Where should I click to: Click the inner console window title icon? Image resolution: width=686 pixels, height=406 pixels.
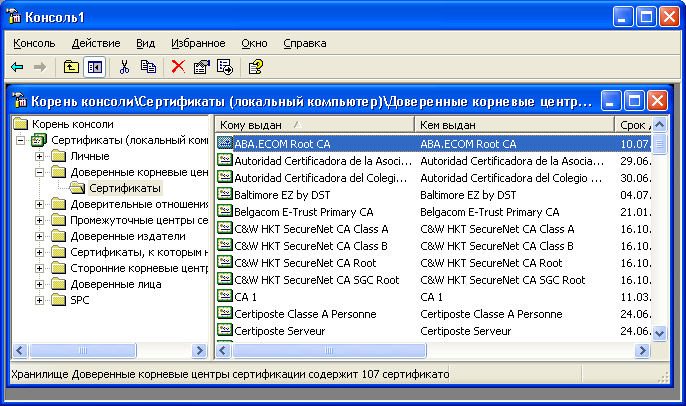19,101
